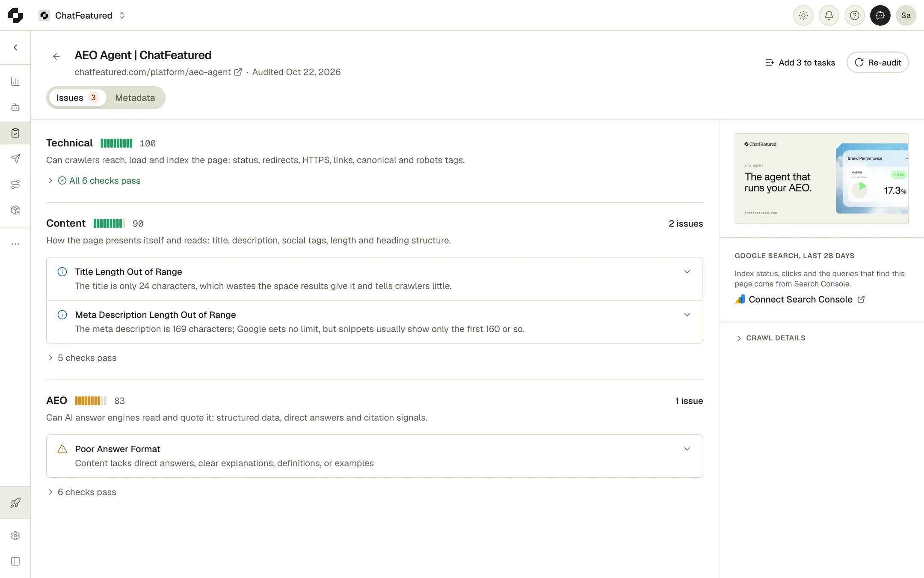
Task: Open the paper plane sidebar icon
Action: pos(15,158)
